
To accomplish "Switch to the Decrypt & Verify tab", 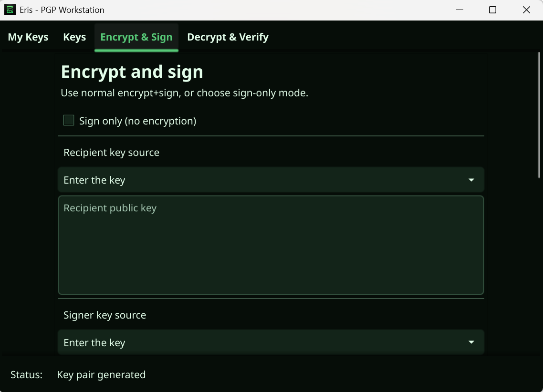I will click(x=228, y=37).
